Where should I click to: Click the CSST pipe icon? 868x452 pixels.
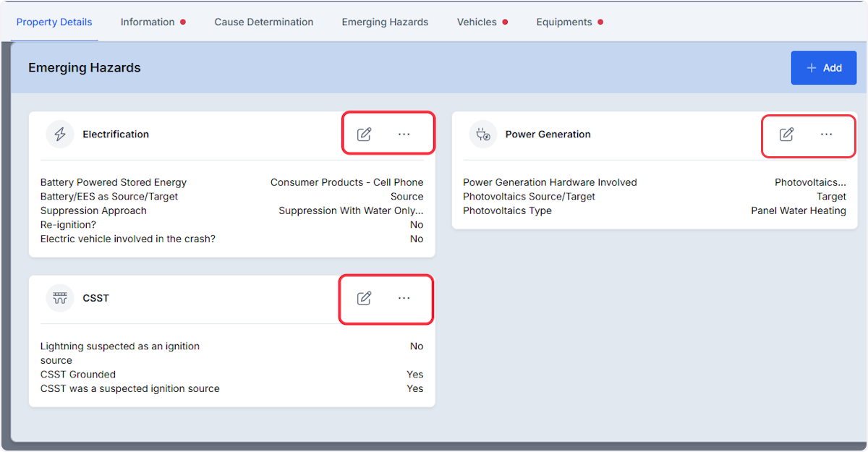[x=60, y=298]
